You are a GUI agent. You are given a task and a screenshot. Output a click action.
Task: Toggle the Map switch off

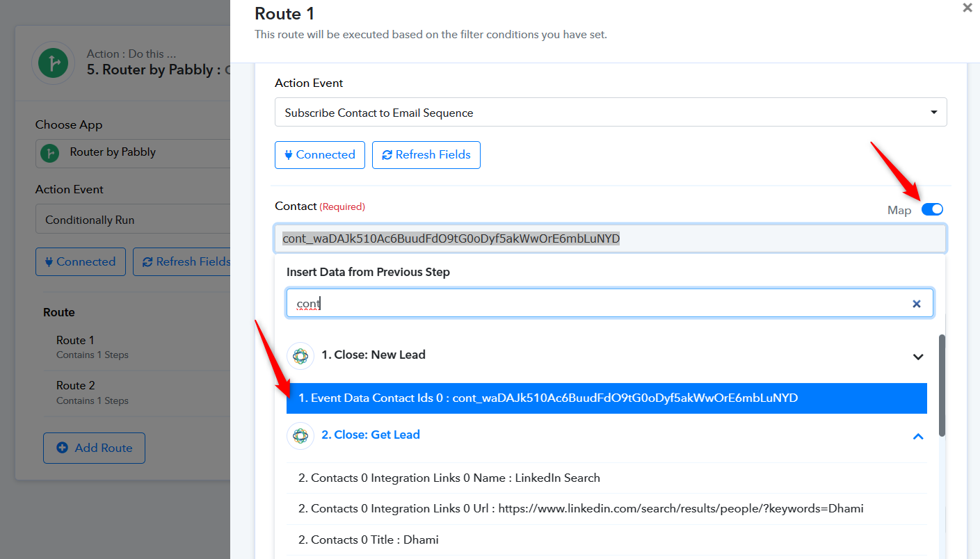(932, 209)
